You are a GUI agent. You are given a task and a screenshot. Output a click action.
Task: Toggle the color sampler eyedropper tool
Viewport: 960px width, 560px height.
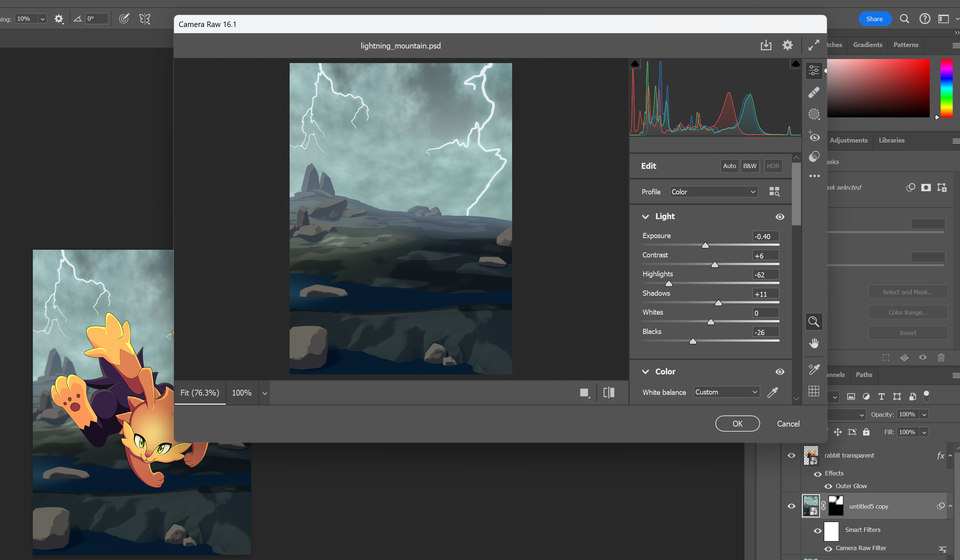[x=814, y=369]
